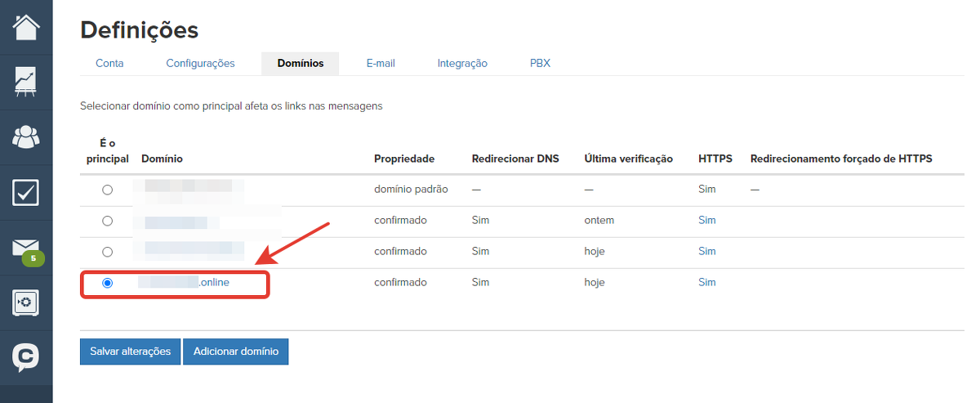Open the tasks checkmark icon in sidebar
The height and width of the screenshot is (403, 980).
[26, 192]
